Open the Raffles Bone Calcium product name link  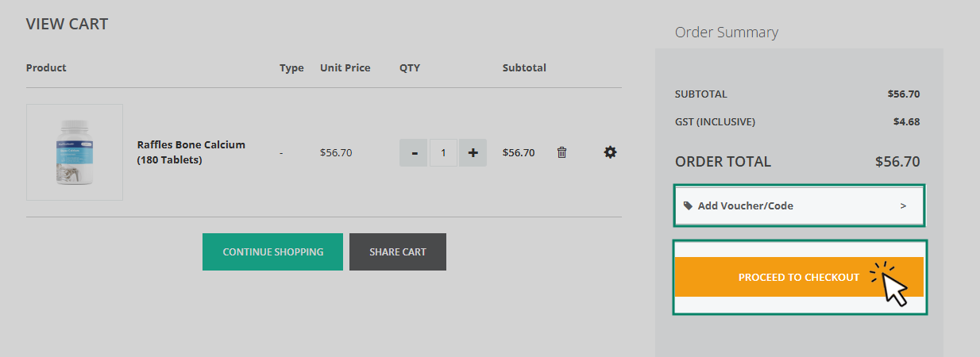click(x=191, y=152)
